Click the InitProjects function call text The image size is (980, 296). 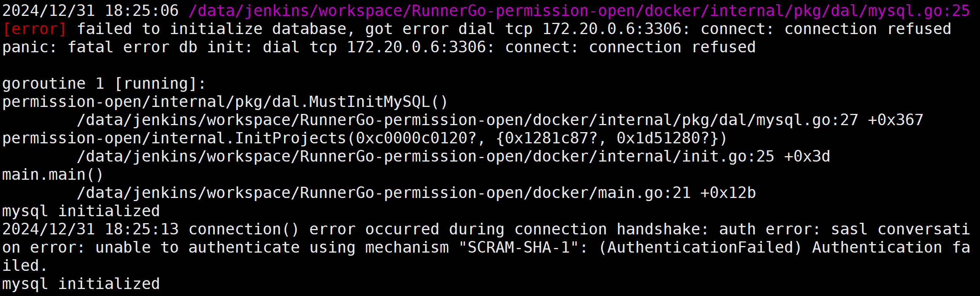(x=290, y=138)
